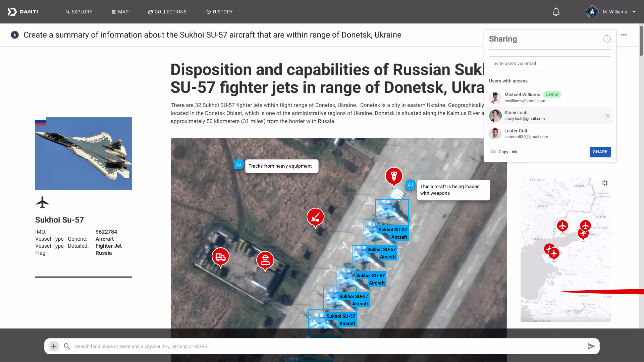Click the Sukhoi Su-57 heading
Screen dimensions: 644x362
tap(60, 220)
